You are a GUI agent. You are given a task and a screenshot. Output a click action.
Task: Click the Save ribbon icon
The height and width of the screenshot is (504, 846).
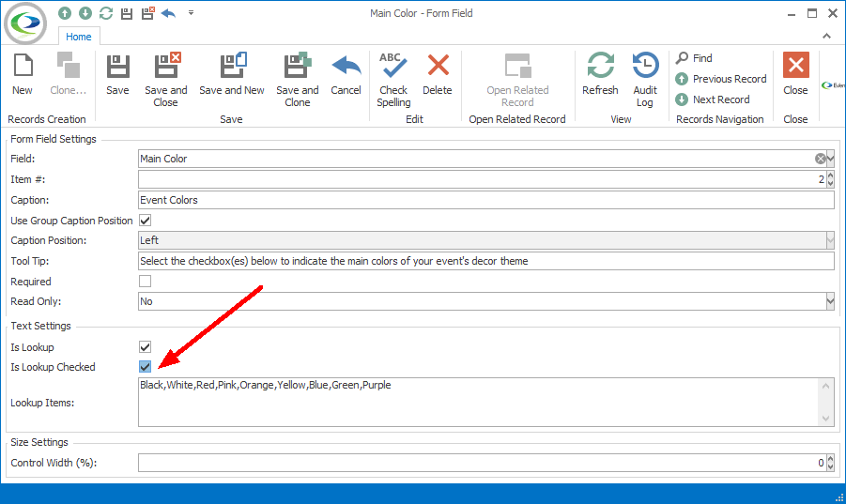click(117, 67)
